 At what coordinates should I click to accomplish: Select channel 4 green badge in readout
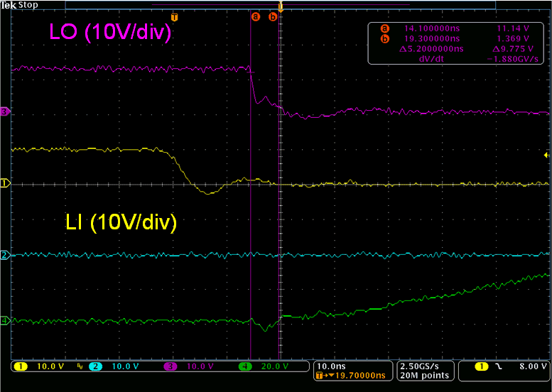pyautogui.click(x=246, y=366)
